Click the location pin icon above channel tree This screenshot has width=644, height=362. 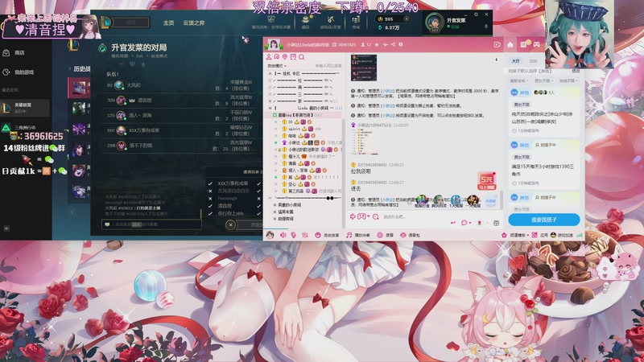tap(285, 57)
